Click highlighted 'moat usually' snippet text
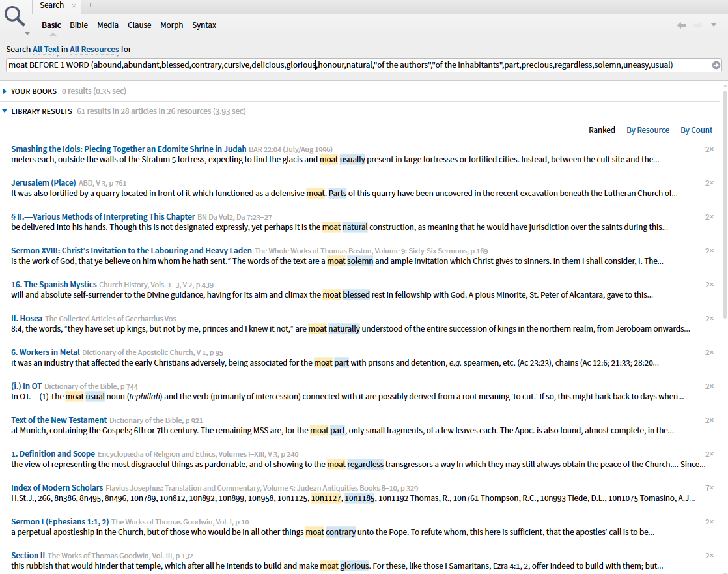Image resolution: width=728 pixels, height=574 pixels. pyautogui.click(x=343, y=159)
